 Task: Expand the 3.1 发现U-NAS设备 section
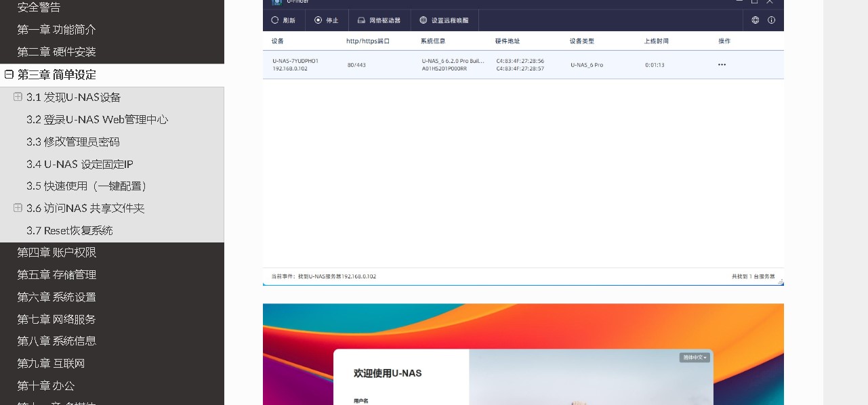(18, 97)
